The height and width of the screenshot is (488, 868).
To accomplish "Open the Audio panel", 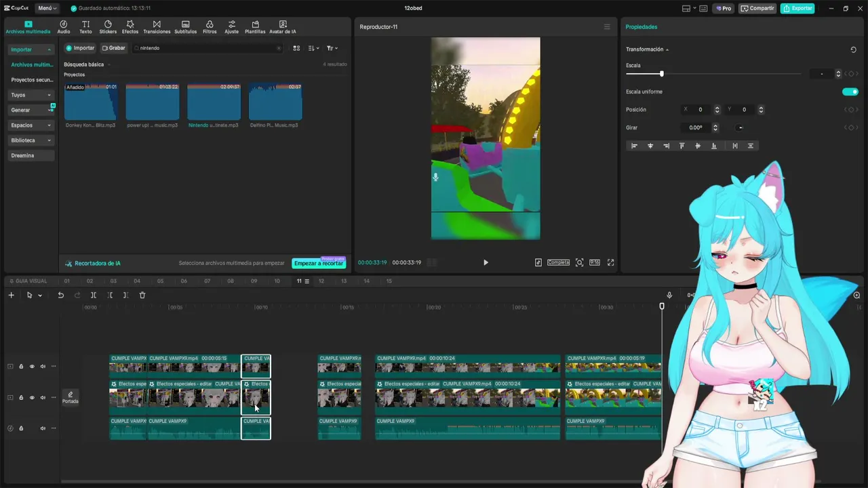I will (x=64, y=27).
